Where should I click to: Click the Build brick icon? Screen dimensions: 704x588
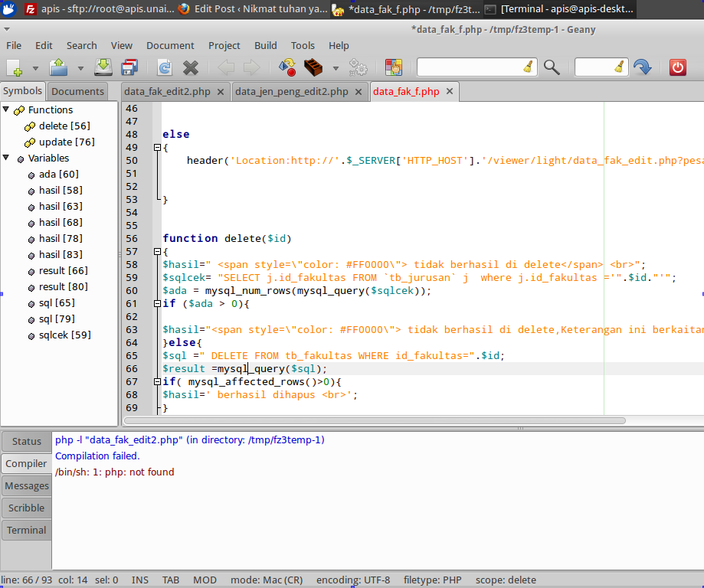click(313, 68)
